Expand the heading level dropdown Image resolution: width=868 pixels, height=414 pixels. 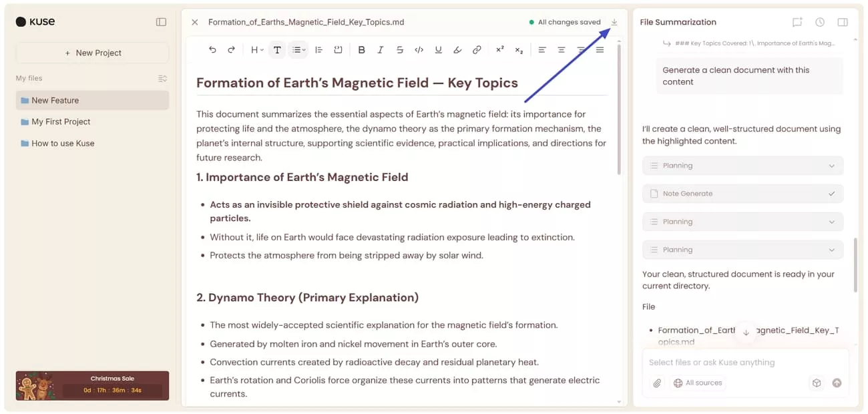256,49
